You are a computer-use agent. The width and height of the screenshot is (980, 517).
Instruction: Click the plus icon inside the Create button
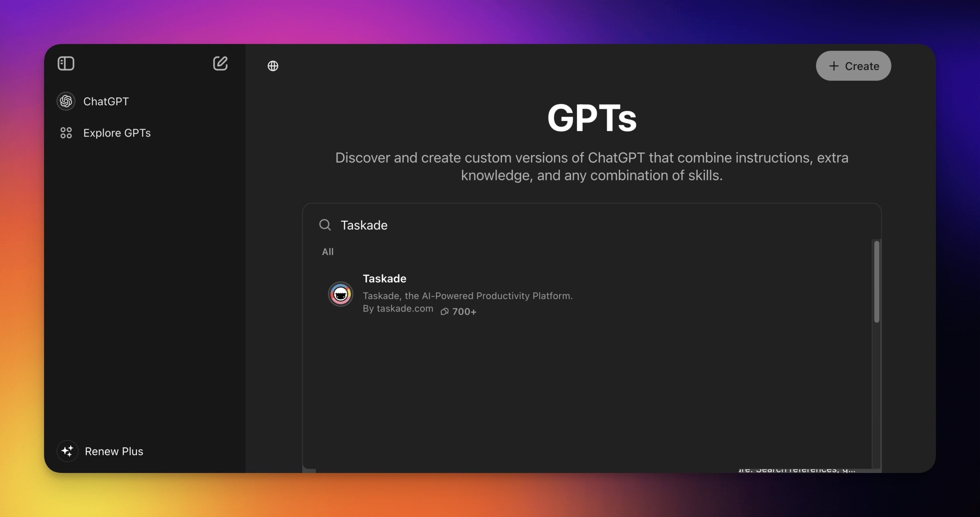pos(833,66)
